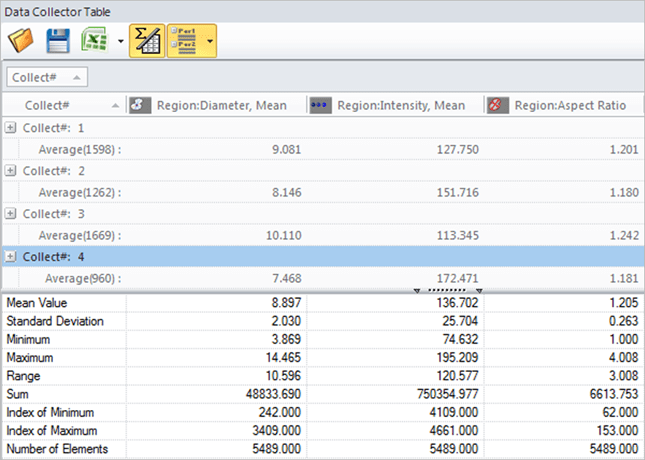Toggle the group rows Par1/Par2 button
Viewport: 645px width, 460px height.
tap(186, 41)
